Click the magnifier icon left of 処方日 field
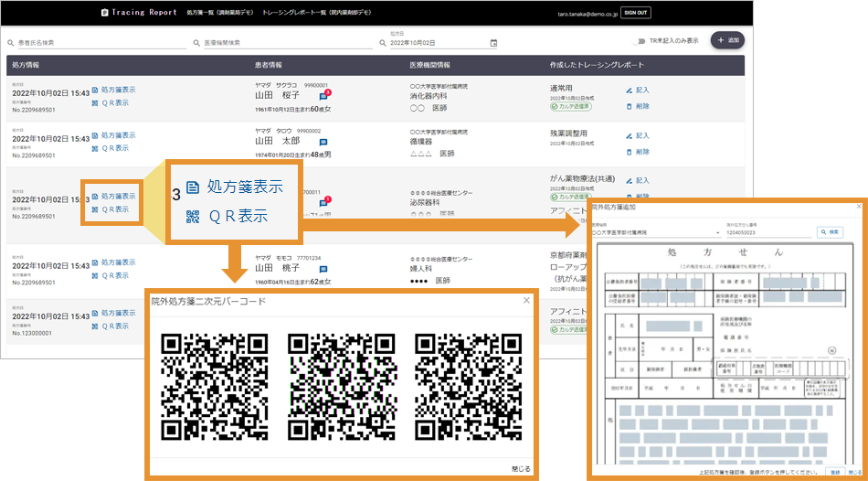 pyautogui.click(x=383, y=43)
